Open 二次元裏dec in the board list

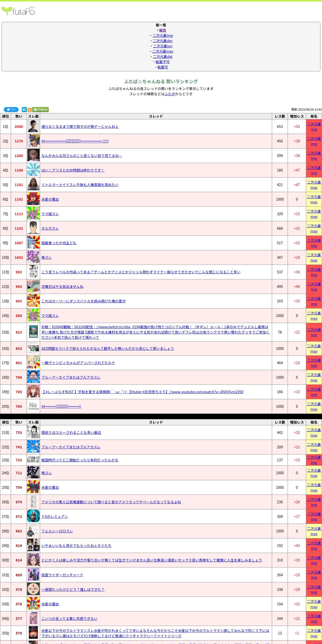(x=163, y=41)
